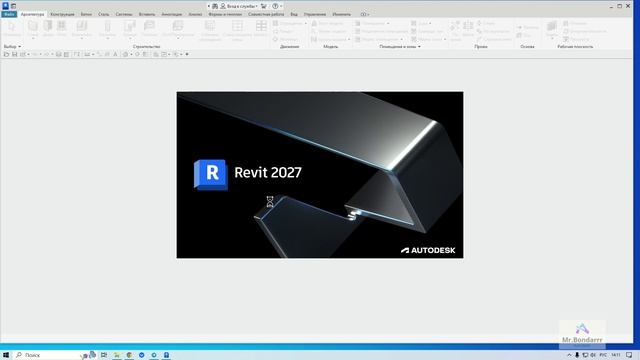Select the Ceiling tool icon
640x360 pixels.
149,26
